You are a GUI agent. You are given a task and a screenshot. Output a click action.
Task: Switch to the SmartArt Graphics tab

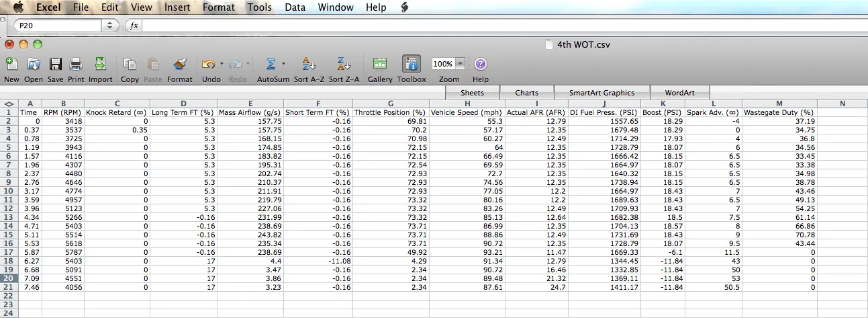pyautogui.click(x=600, y=93)
